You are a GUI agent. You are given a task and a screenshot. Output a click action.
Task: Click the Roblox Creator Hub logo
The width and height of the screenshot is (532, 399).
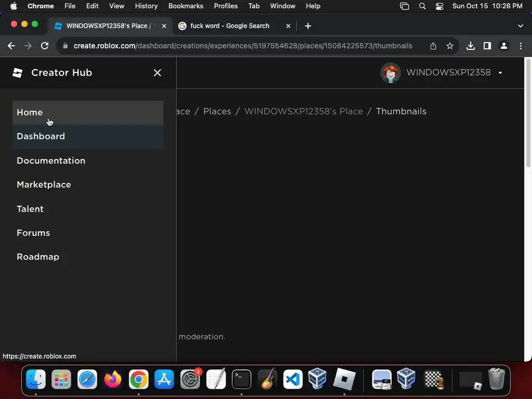(x=18, y=73)
